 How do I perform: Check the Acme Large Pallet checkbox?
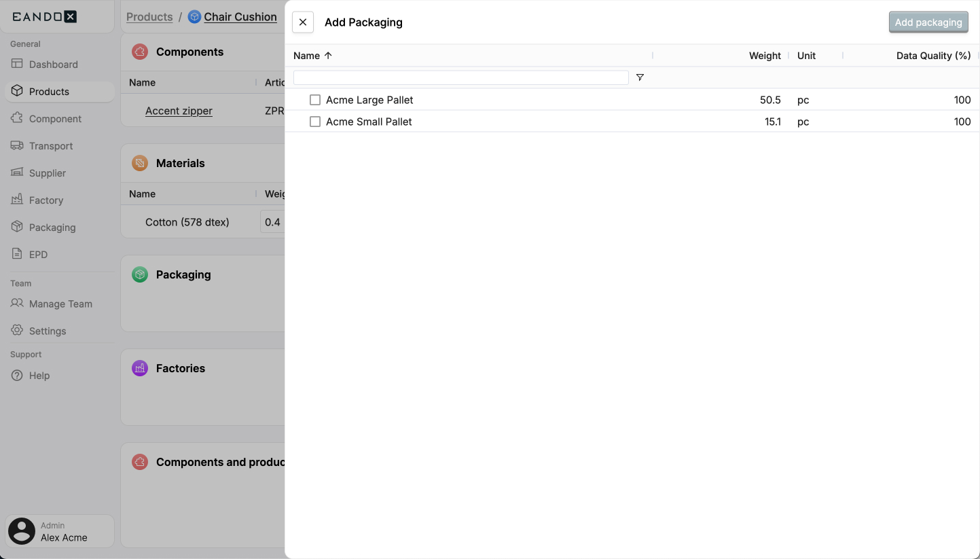point(314,100)
